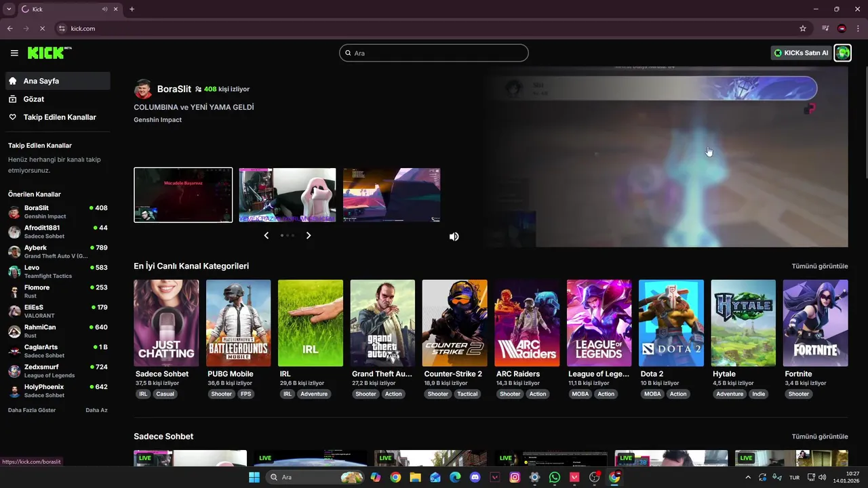
Task: Click the Tactical tag under Counter-Strike 2
Action: 467,394
